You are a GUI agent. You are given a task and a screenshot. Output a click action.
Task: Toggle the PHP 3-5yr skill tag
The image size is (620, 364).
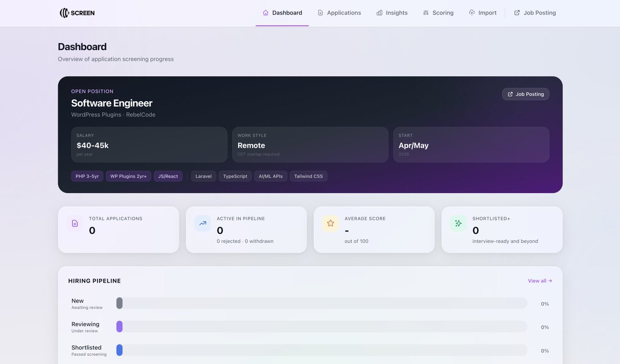click(87, 176)
